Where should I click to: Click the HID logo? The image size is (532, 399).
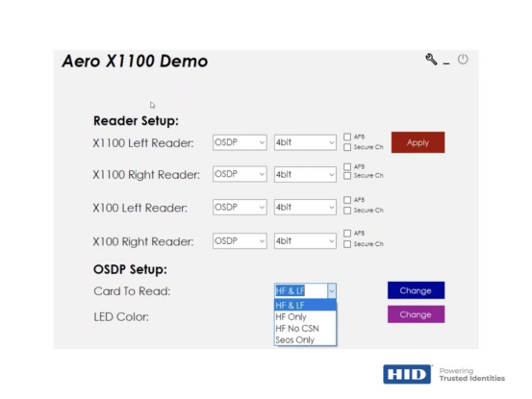click(407, 374)
